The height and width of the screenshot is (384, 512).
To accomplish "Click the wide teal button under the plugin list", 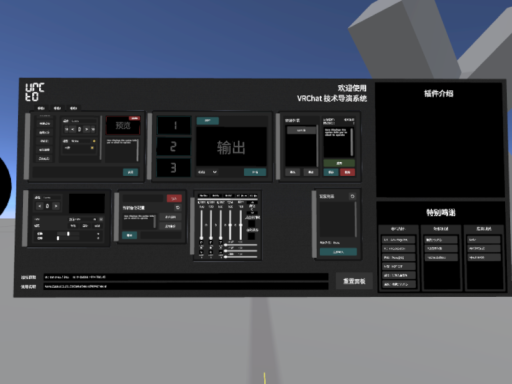I will click(338, 252).
